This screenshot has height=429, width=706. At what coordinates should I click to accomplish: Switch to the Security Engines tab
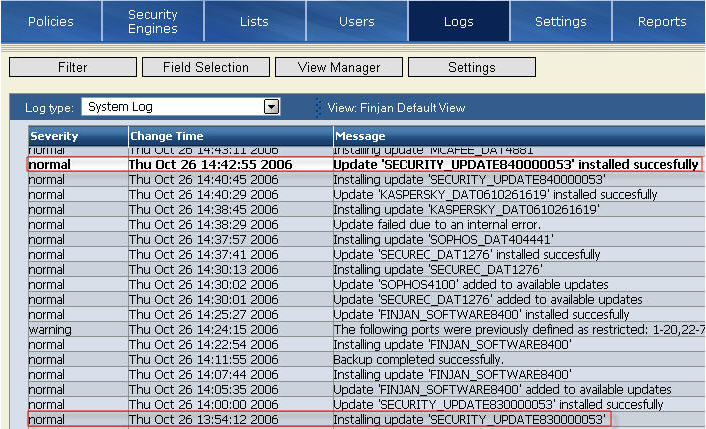point(152,21)
